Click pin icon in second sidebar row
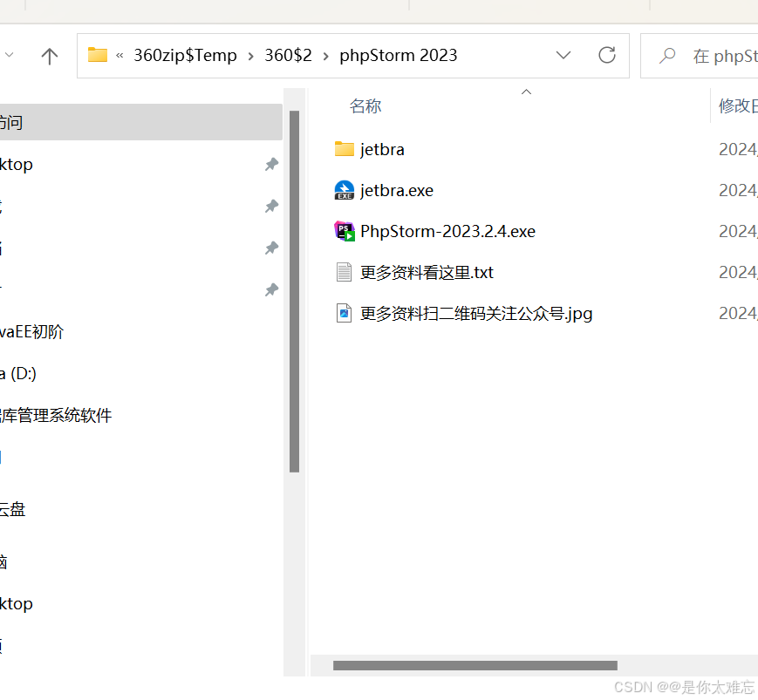The height and width of the screenshot is (700, 758). pos(271,207)
